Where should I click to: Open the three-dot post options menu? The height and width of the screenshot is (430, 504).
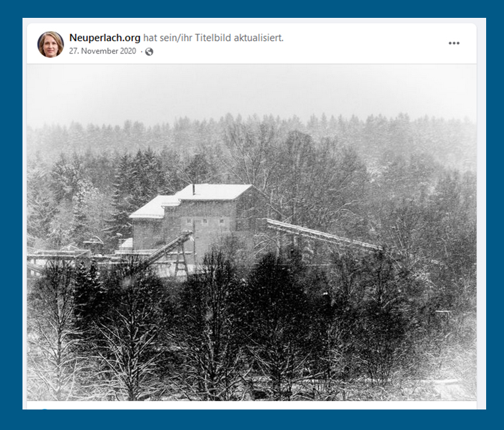coord(454,43)
